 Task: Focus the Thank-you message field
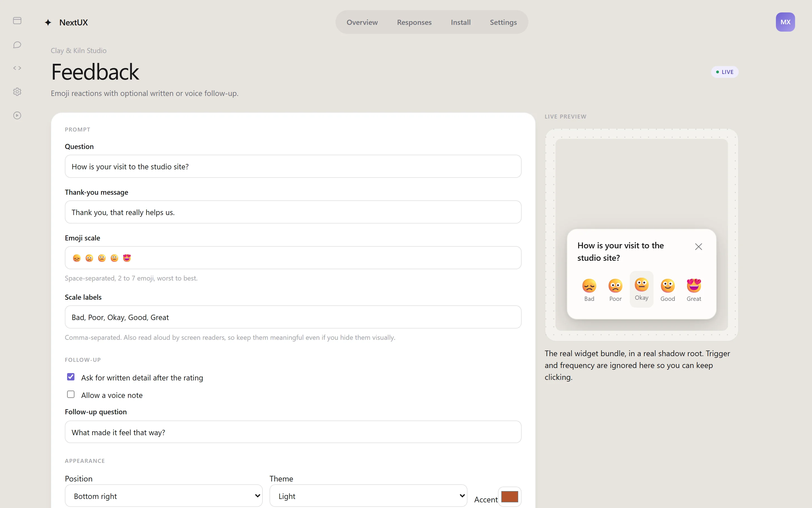(x=293, y=212)
